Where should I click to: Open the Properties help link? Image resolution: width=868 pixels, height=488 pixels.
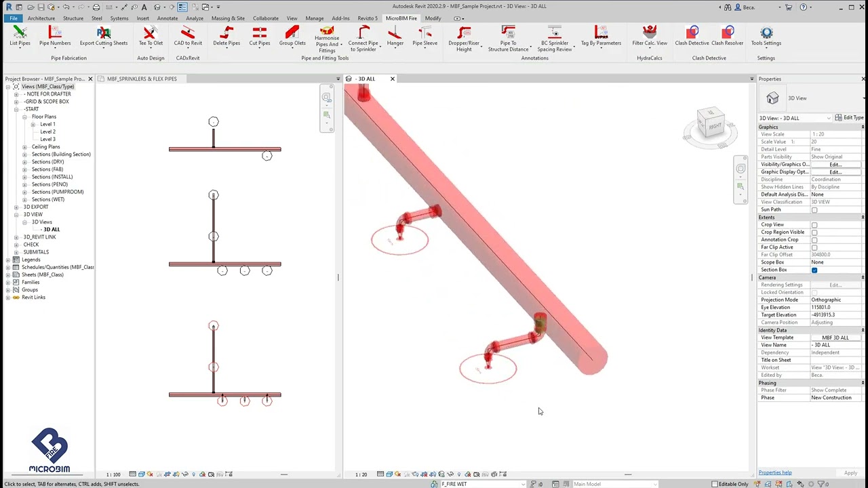(774, 472)
